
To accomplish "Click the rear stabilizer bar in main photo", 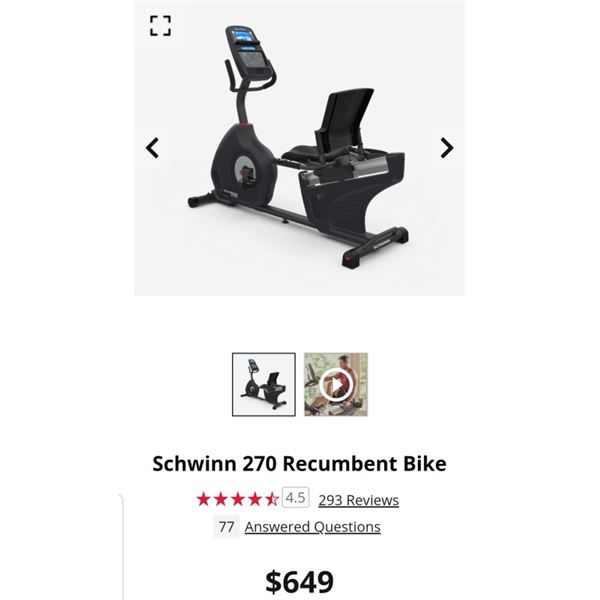I will pos(376,248).
